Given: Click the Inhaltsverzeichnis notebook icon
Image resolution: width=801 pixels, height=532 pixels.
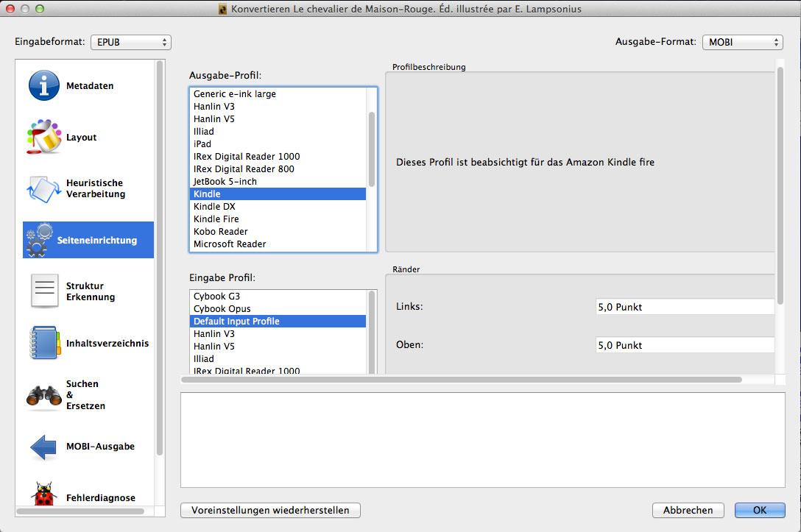Looking at the screenshot, I should click(44, 343).
